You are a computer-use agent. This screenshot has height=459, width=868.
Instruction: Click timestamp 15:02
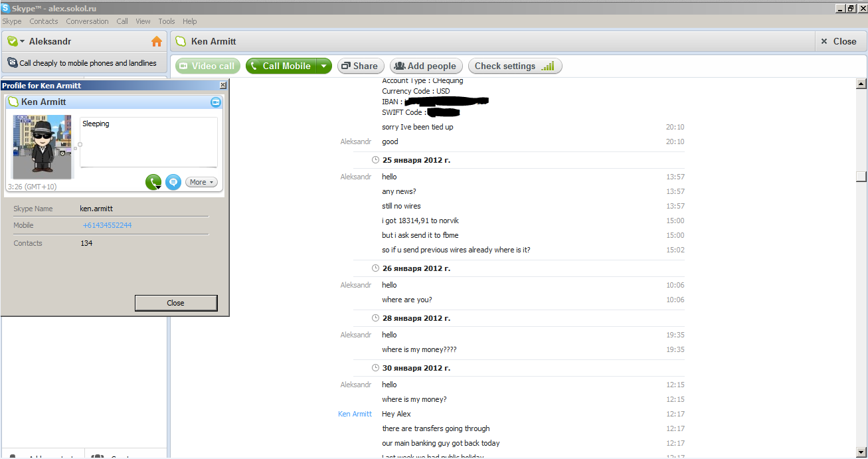675,250
